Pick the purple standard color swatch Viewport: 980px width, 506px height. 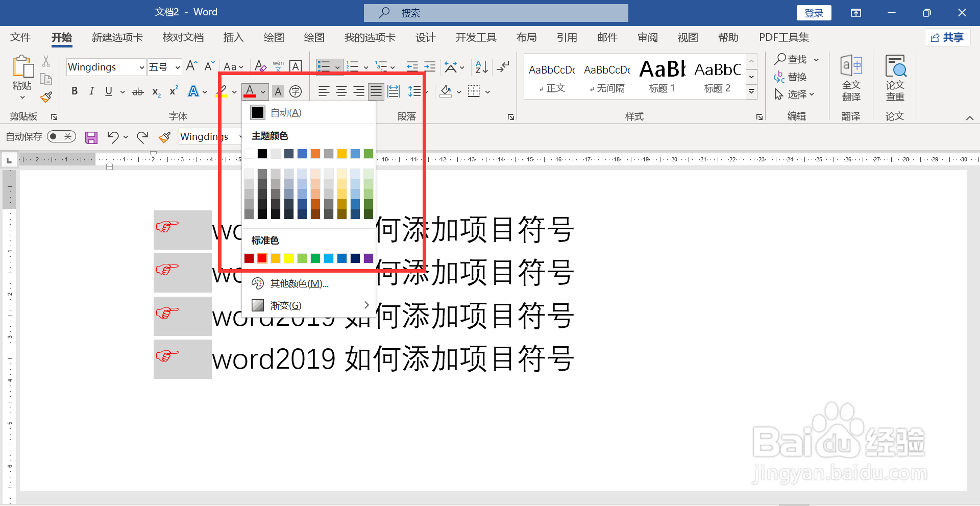pos(369,258)
